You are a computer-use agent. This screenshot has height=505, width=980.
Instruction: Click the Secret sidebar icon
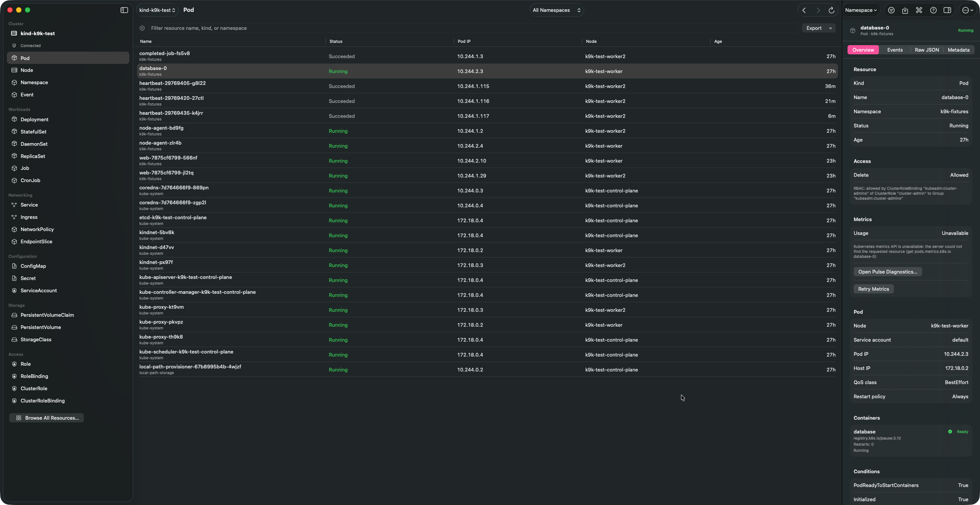(14, 278)
